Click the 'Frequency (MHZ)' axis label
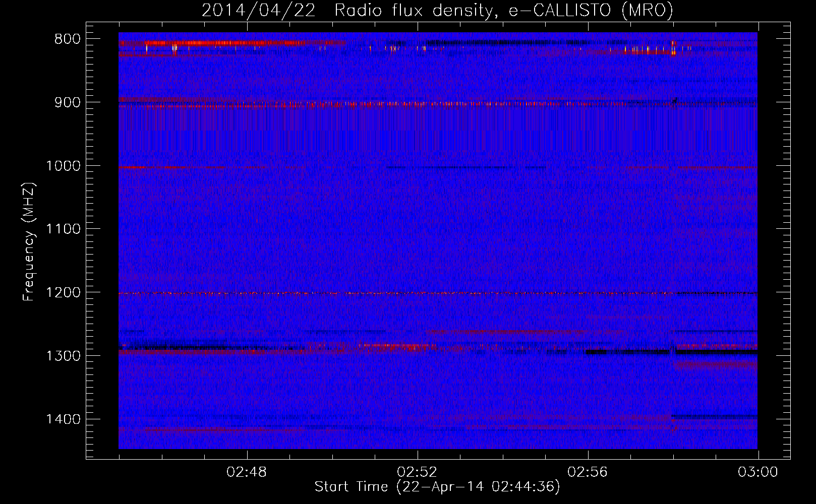The width and height of the screenshot is (816, 504). (x=29, y=242)
